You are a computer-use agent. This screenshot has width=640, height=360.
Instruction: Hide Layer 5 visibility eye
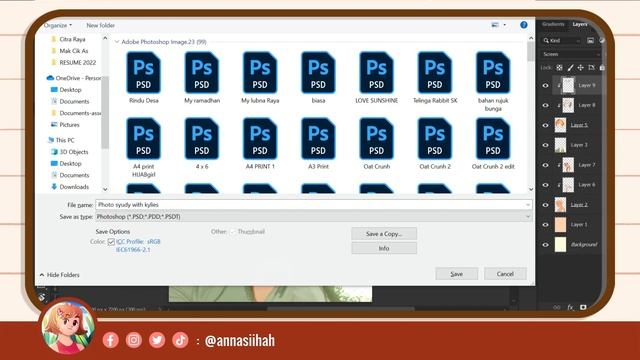tap(545, 125)
